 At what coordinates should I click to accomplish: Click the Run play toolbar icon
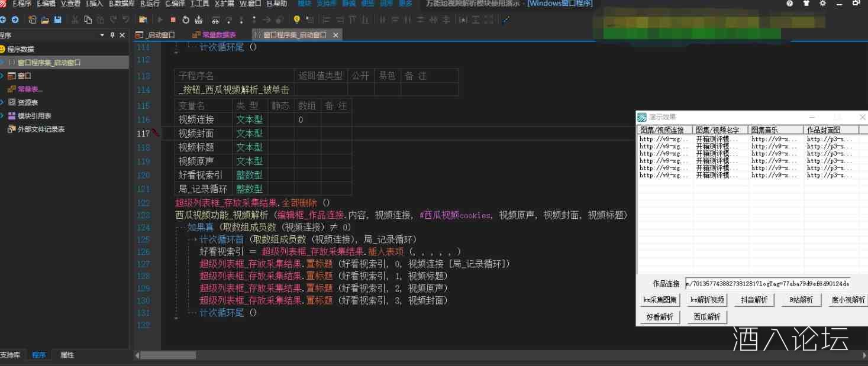pos(160,20)
